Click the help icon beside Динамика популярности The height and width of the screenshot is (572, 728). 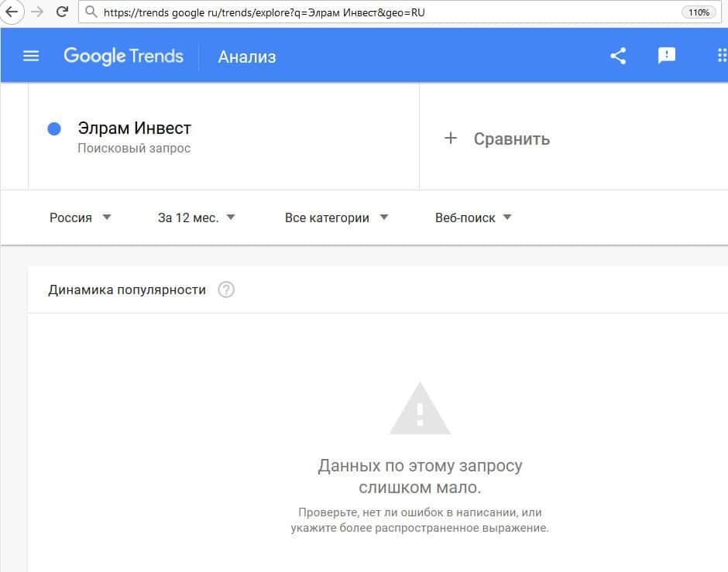click(226, 290)
